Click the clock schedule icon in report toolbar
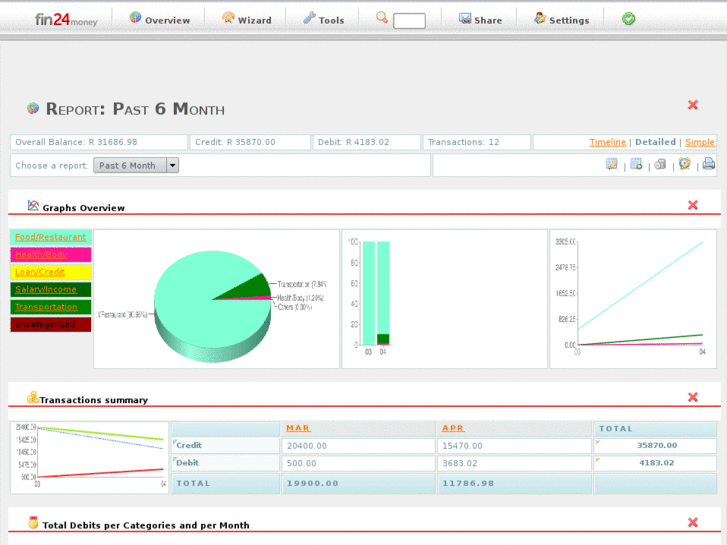This screenshot has width=727, height=545. (x=685, y=165)
